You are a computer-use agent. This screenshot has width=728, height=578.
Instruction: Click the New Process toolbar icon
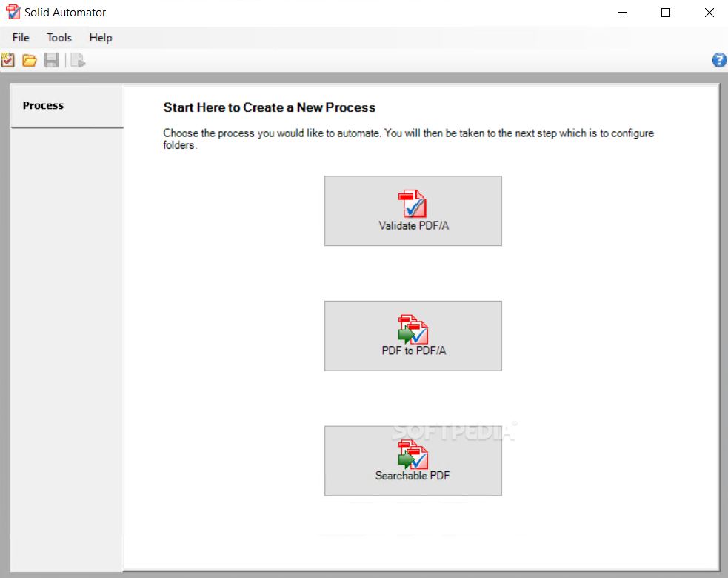[8, 61]
